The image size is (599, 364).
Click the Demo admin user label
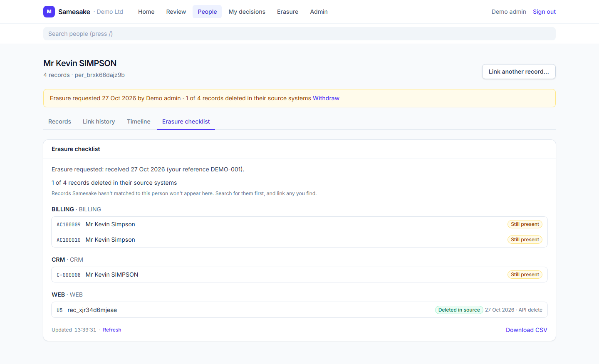(509, 12)
